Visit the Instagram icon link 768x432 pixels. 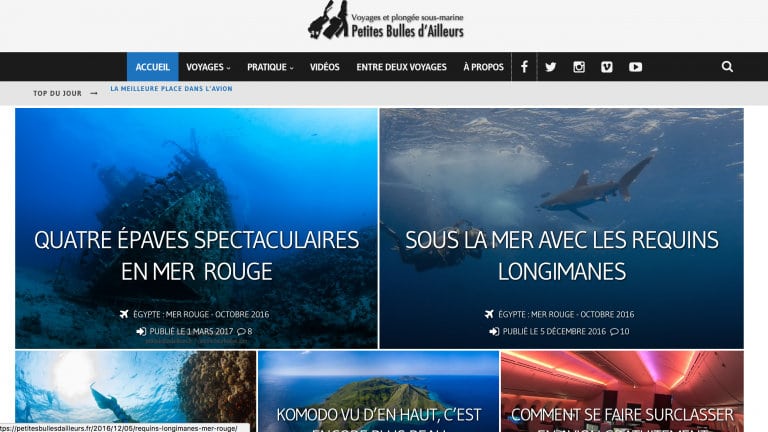(x=578, y=67)
